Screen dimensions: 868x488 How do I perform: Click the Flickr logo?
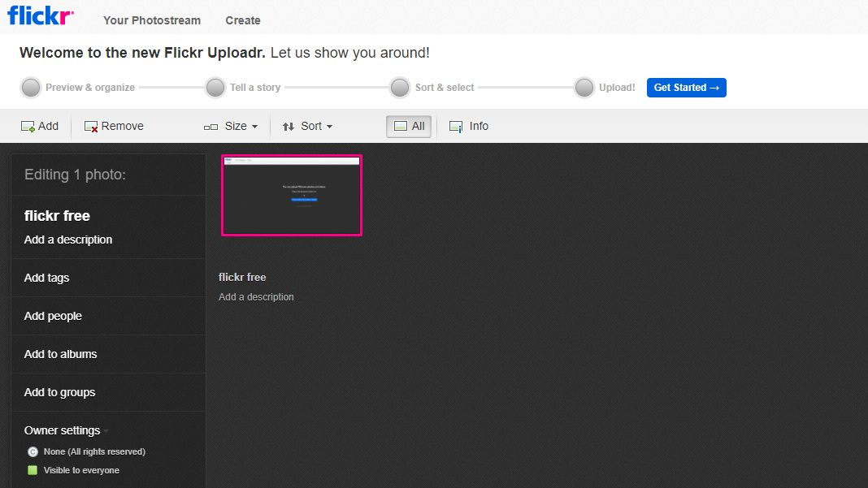(x=40, y=15)
